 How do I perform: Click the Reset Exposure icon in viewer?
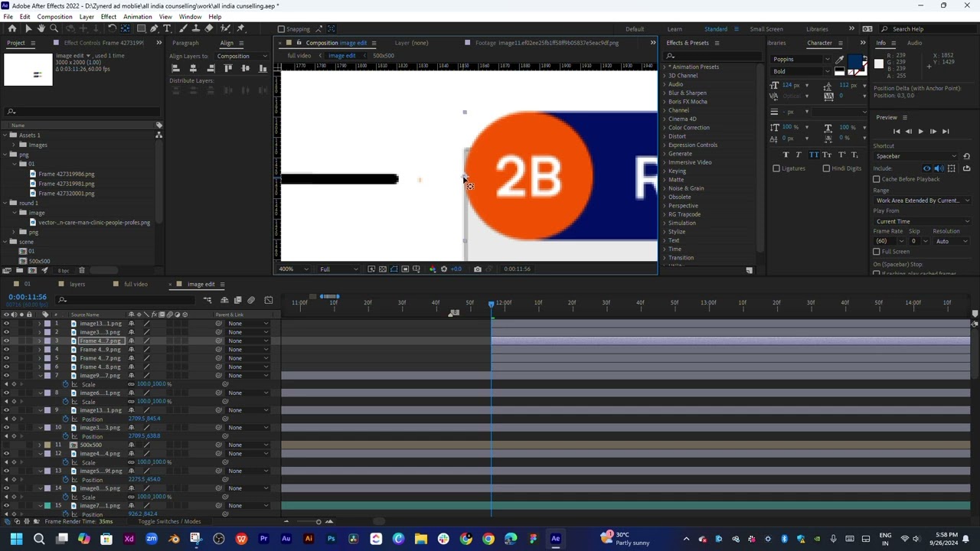tap(444, 269)
